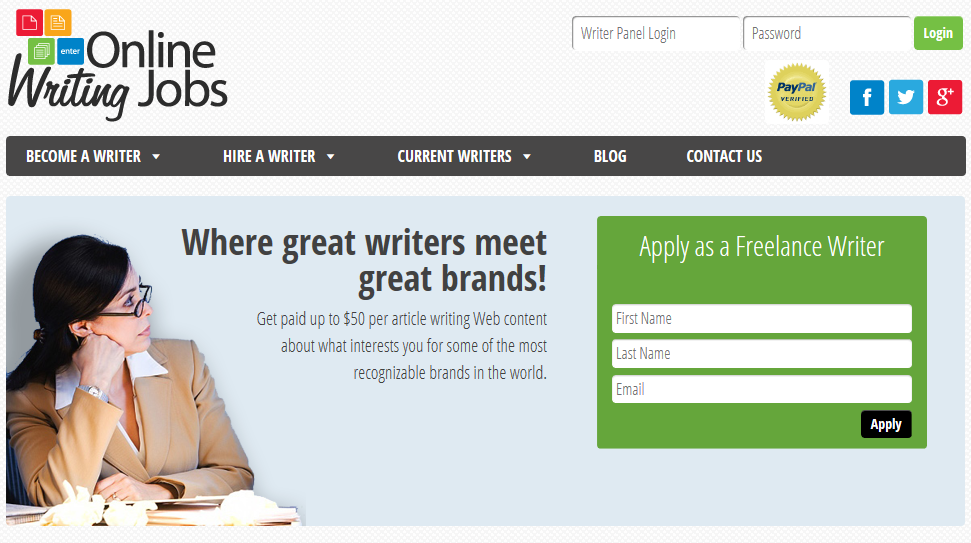Click the green stacked pages logo tile
The width and height of the screenshot is (971, 543).
42,51
